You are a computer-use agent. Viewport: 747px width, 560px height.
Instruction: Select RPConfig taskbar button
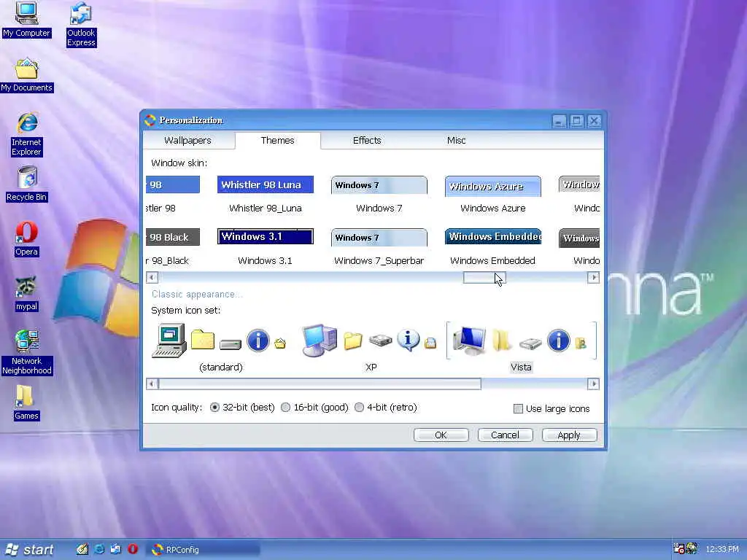click(x=204, y=550)
